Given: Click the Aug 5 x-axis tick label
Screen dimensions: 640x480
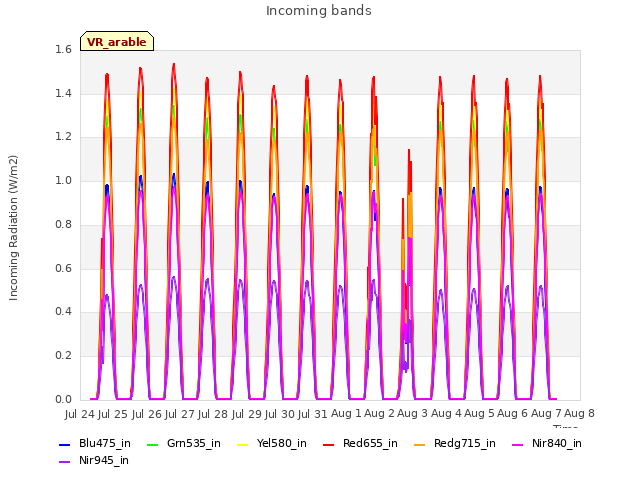Looking at the screenshot, I should pos(479,413).
